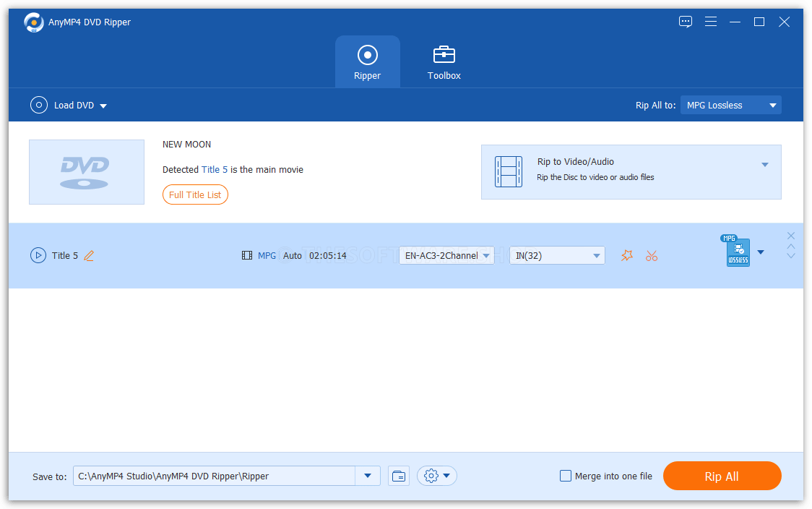The height and width of the screenshot is (509, 812).
Task: Open the settings gear menu
Action: tap(436, 476)
